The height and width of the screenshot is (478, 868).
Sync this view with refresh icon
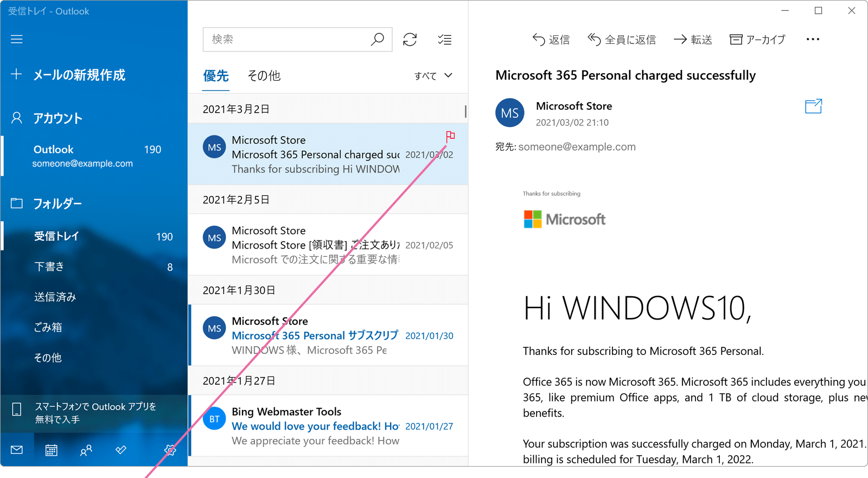coord(410,39)
